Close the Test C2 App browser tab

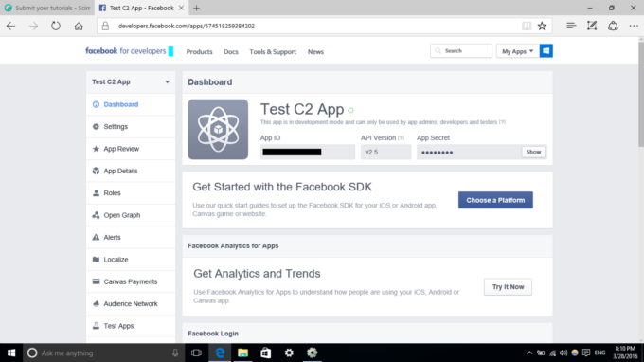(181, 8)
